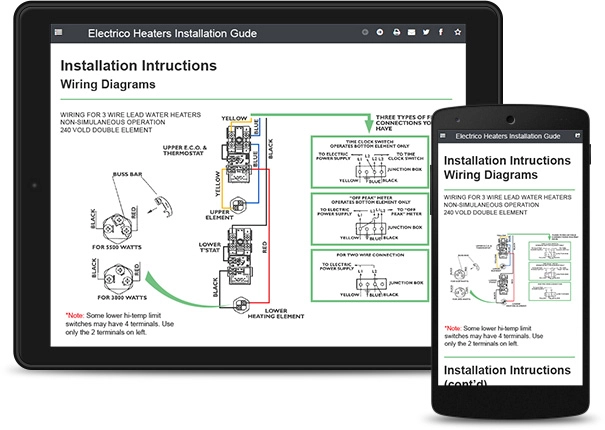Bookmark the page with the star icon
The width and height of the screenshot is (605, 430).
(458, 32)
